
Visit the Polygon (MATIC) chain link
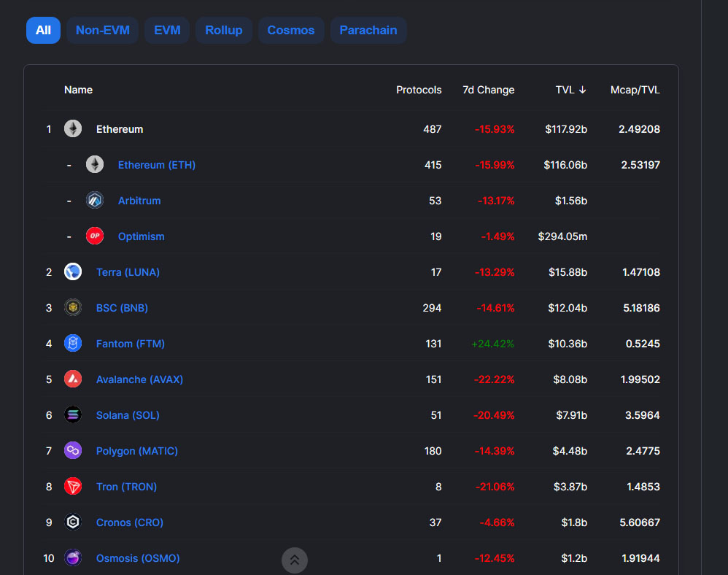point(137,451)
